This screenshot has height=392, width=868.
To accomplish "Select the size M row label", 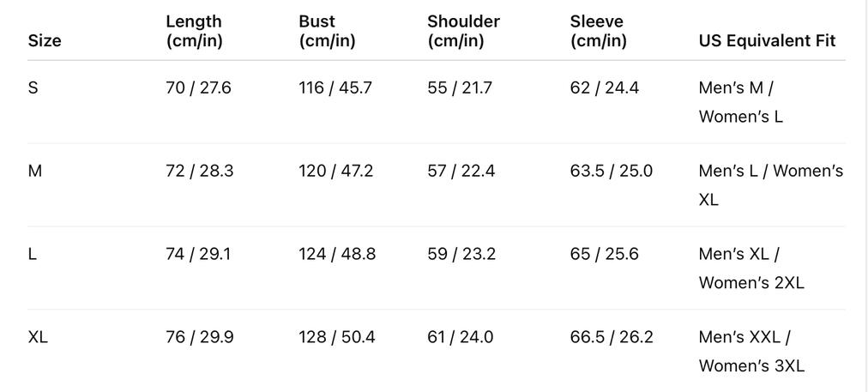I will (35, 171).
